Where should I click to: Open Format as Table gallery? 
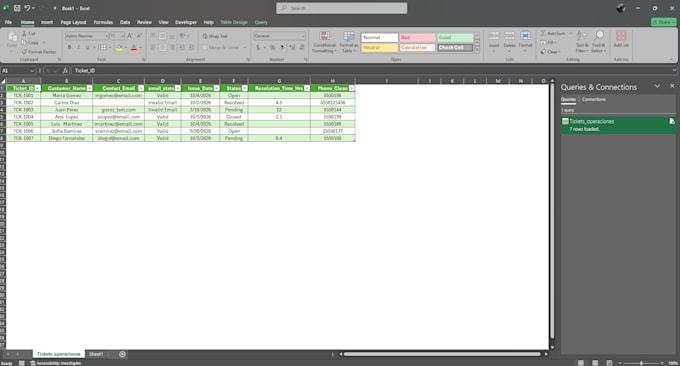pyautogui.click(x=349, y=42)
